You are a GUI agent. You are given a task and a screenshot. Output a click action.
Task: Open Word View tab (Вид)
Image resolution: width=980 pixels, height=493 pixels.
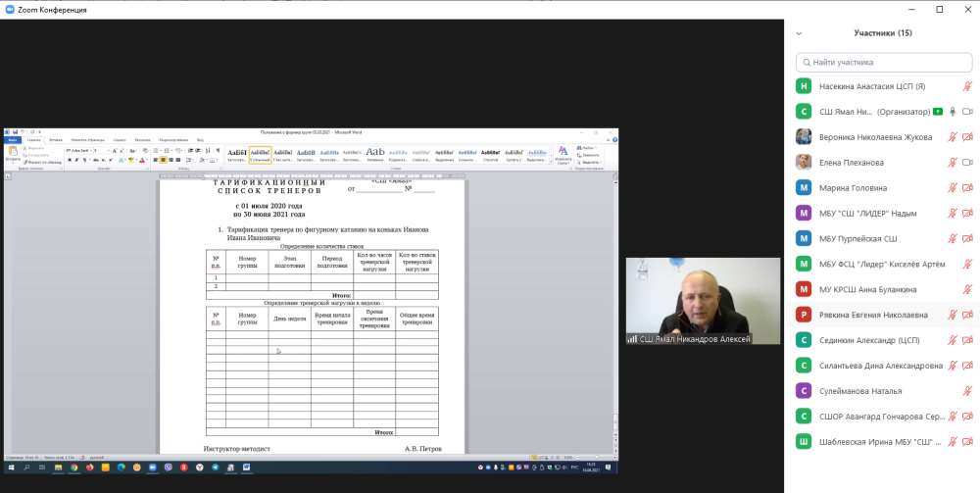pos(200,140)
